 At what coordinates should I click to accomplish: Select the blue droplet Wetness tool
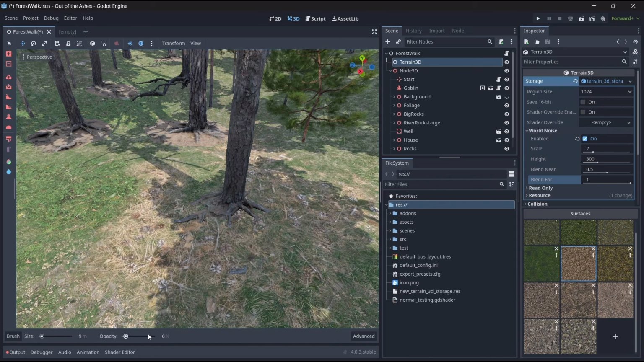[8, 172]
